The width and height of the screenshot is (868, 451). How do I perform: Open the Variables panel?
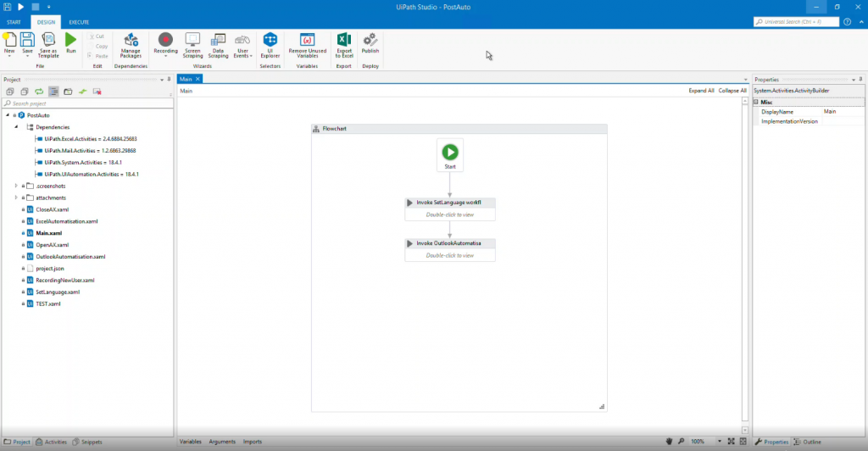pos(191,442)
